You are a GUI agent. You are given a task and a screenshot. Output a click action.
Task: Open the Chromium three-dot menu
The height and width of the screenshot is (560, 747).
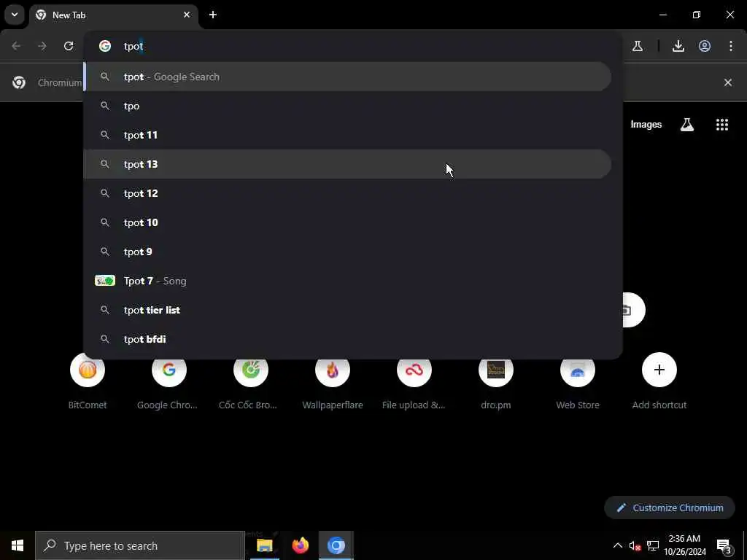[731, 46]
